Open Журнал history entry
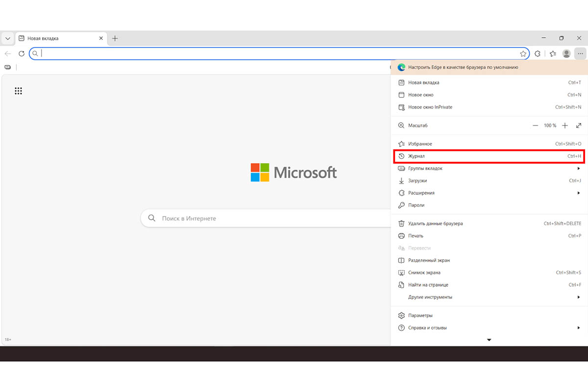588x392 pixels. point(489,156)
